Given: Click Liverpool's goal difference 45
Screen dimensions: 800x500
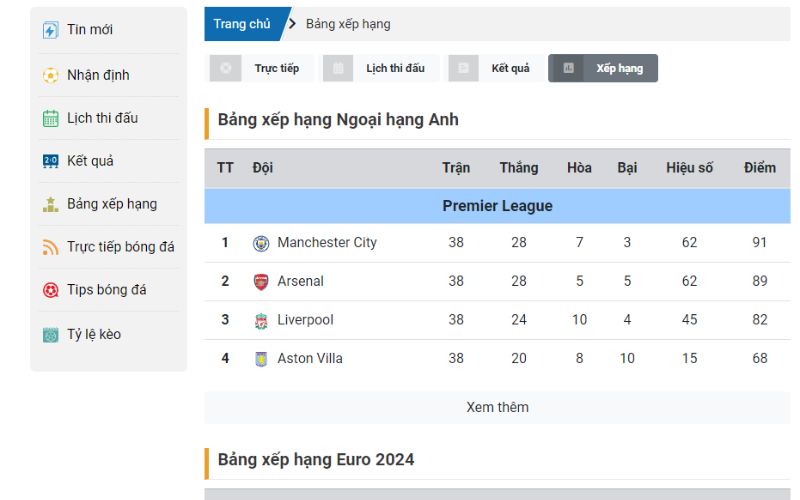Looking at the screenshot, I should click(x=689, y=320).
